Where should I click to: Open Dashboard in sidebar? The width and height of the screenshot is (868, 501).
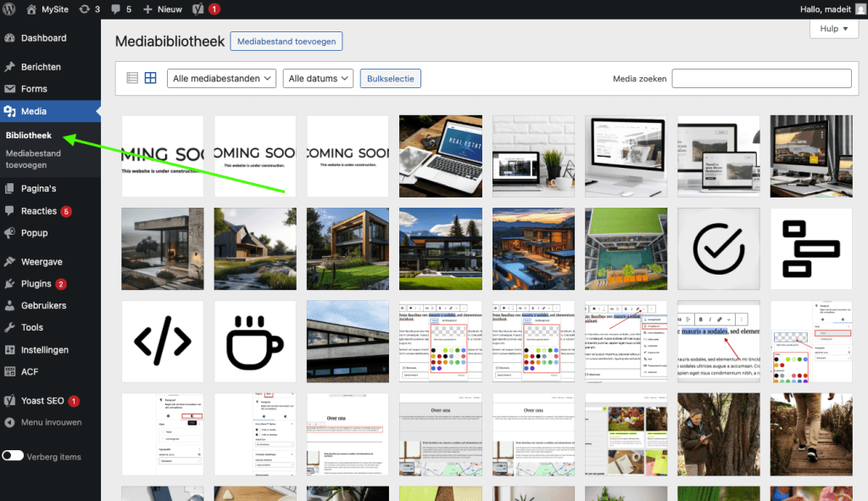pos(50,37)
